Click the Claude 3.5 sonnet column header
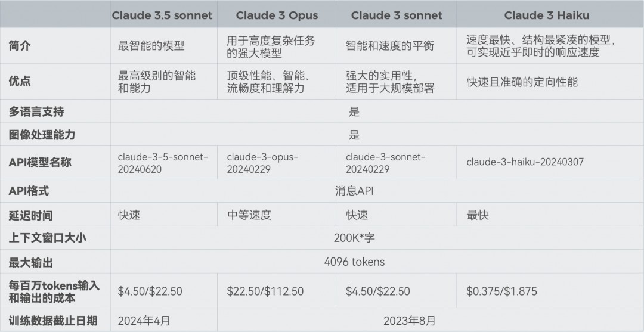The height and width of the screenshot is (332, 644). pyautogui.click(x=162, y=15)
